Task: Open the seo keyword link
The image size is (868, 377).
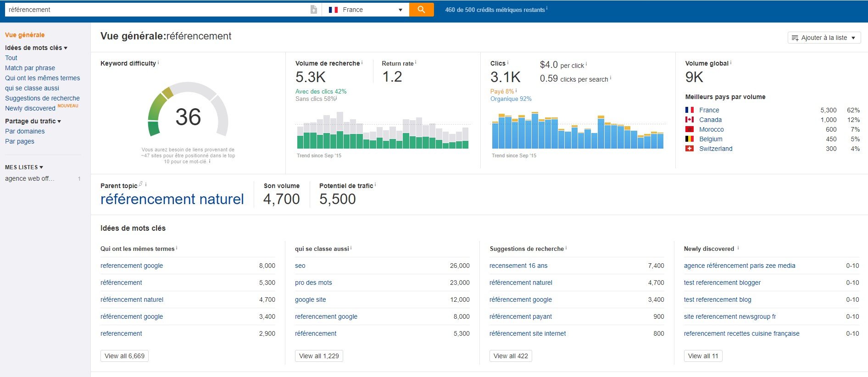Action: pos(300,266)
